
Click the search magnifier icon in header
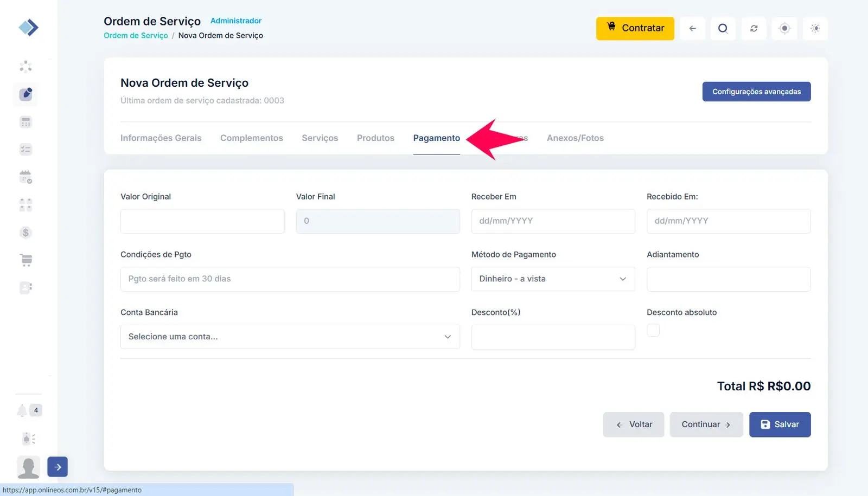click(x=723, y=28)
